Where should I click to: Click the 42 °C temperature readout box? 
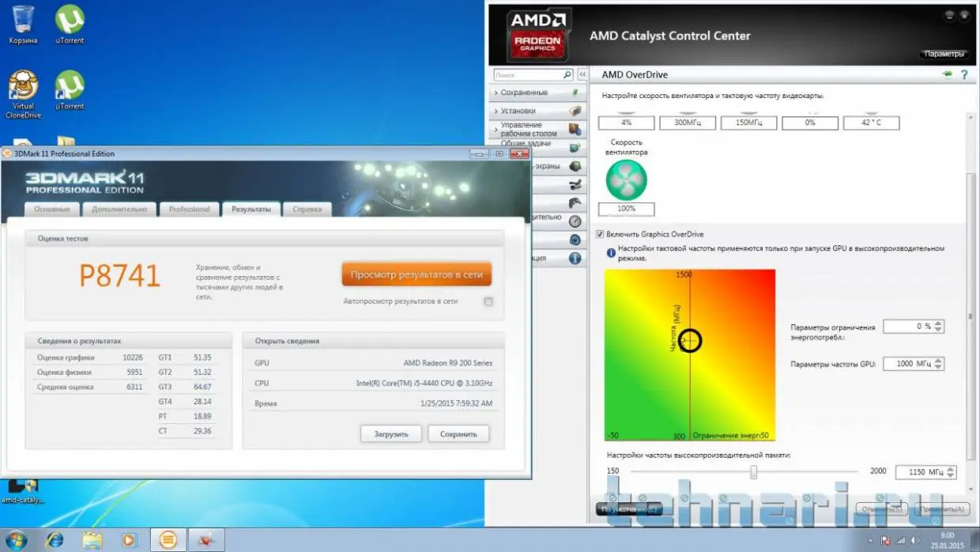click(x=871, y=123)
